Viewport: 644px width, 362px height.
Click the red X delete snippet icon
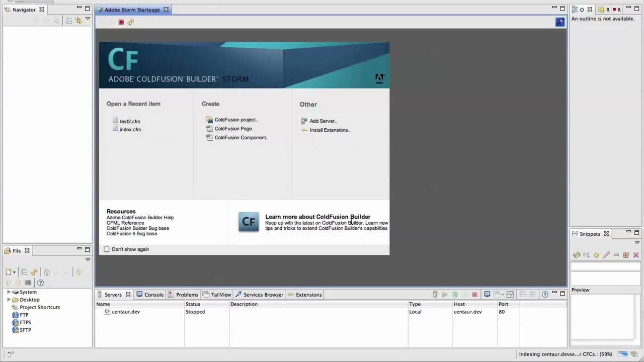click(636, 255)
